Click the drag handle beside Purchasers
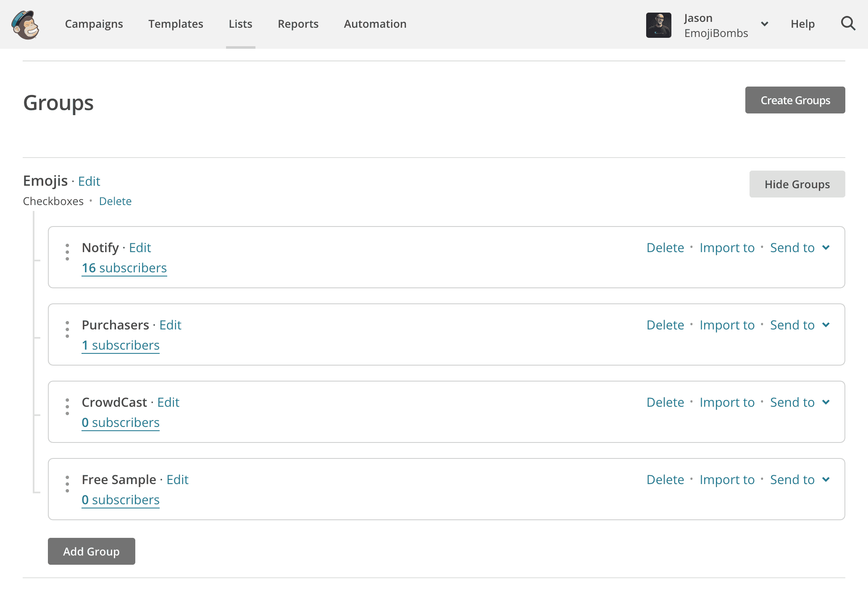The height and width of the screenshot is (595, 868). 67,330
